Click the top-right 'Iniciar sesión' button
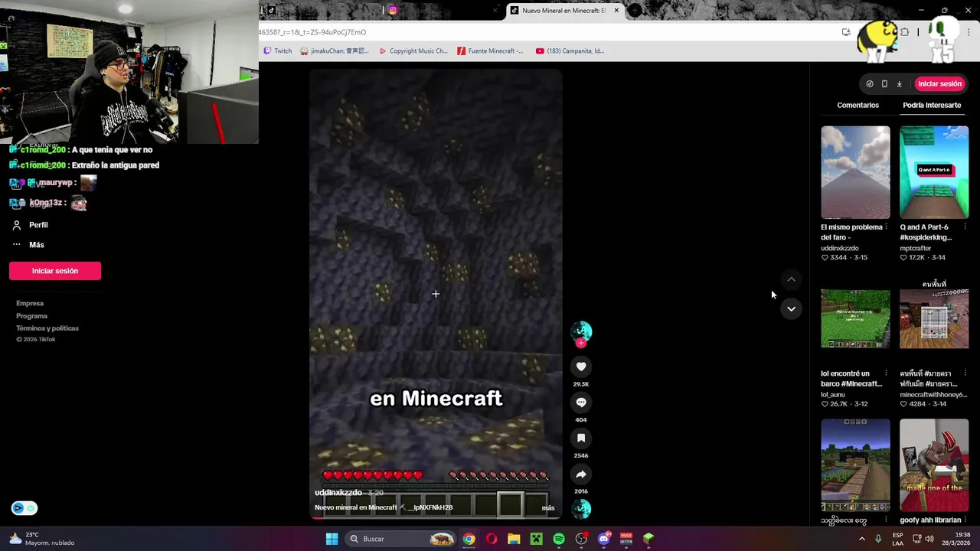This screenshot has width=980, height=551. [x=939, y=84]
